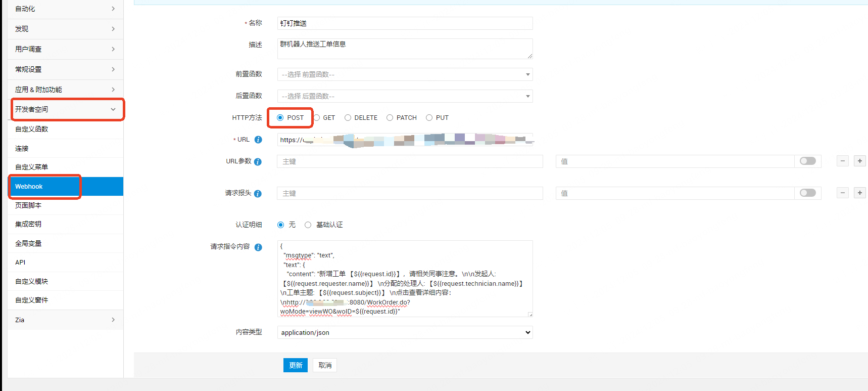Expand the 自动化 sidebar section

click(x=65, y=9)
